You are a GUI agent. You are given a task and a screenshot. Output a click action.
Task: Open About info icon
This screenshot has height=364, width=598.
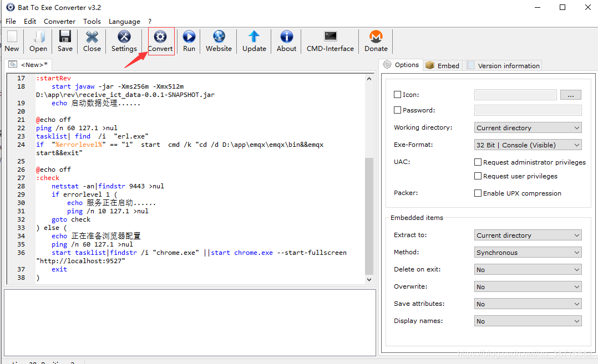[x=286, y=37]
